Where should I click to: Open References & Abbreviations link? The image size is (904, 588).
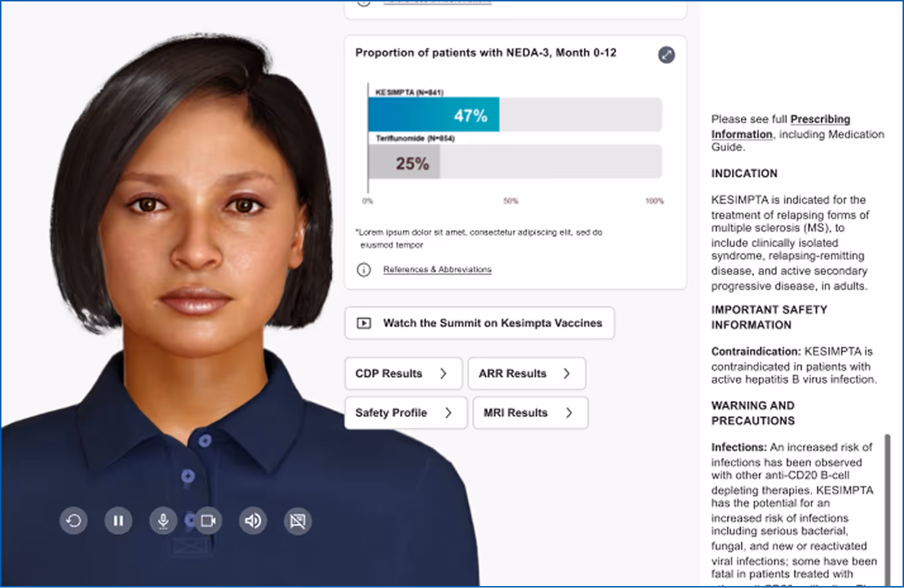pos(437,270)
